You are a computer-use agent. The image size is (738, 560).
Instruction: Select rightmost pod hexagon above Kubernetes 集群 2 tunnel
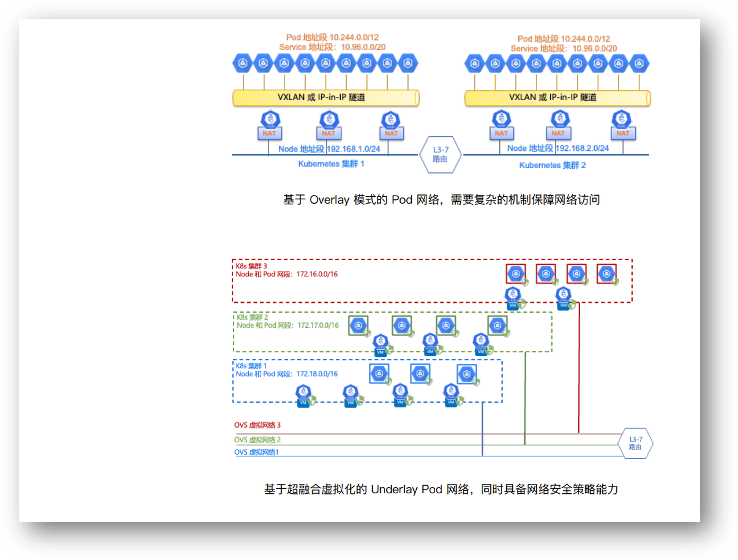tap(639, 64)
